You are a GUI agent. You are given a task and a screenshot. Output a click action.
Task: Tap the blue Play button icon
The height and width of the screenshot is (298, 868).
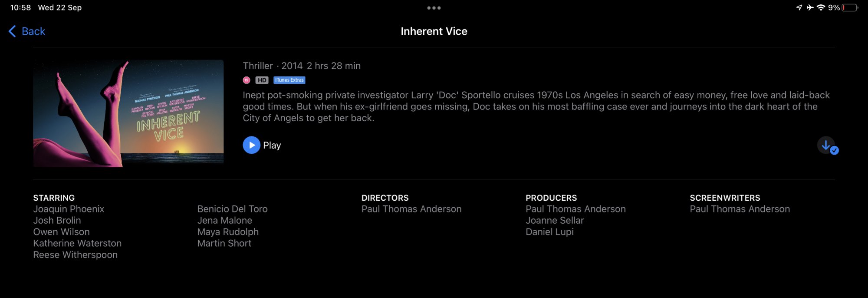pyautogui.click(x=251, y=145)
